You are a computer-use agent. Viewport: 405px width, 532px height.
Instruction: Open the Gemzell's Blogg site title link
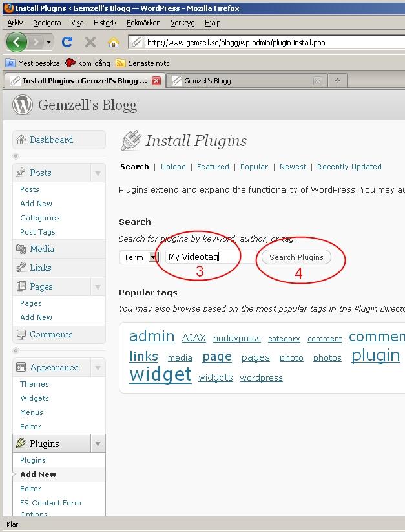pos(87,105)
